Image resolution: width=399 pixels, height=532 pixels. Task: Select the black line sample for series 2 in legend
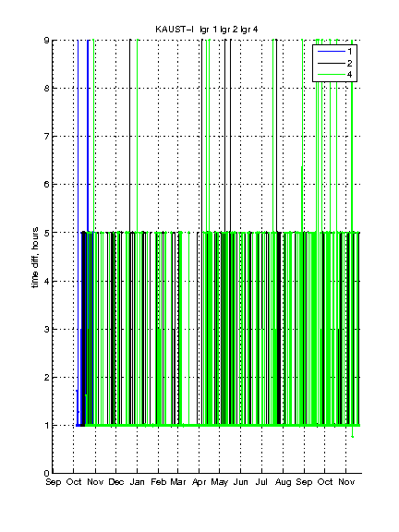coord(332,63)
